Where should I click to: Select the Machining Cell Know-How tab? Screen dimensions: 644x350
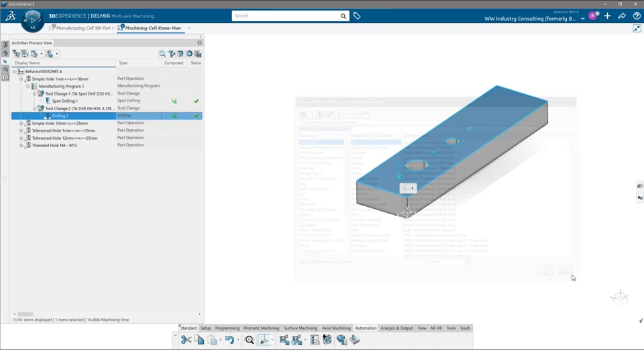(x=150, y=28)
